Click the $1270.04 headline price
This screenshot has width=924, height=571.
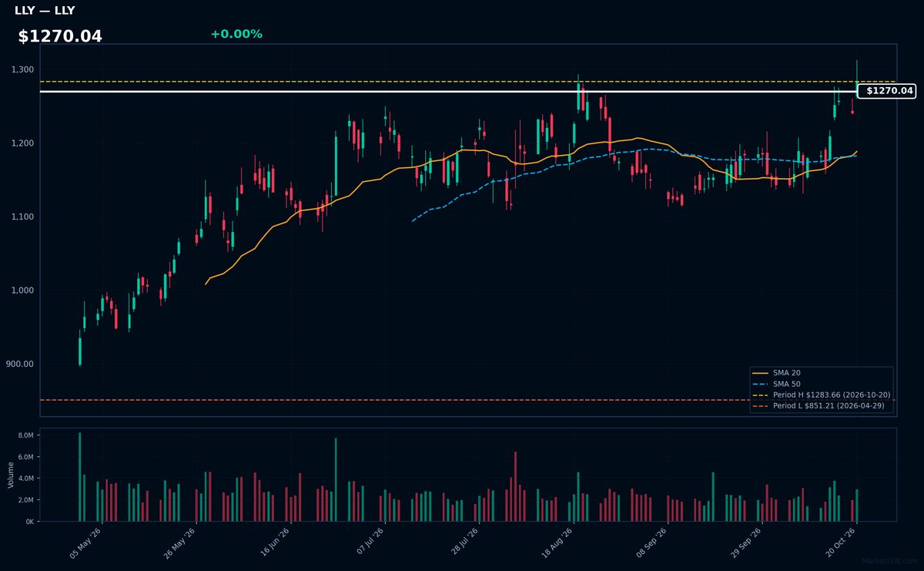click(x=60, y=36)
